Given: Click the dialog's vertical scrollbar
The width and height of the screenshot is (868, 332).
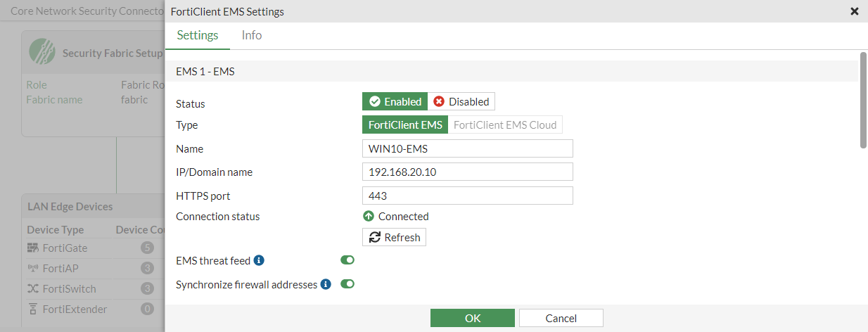Looking at the screenshot, I should tap(863, 100).
